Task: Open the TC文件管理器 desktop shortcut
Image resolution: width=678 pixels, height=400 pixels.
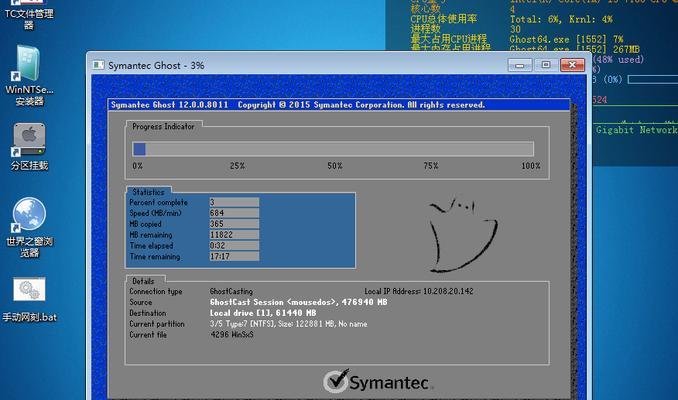Action: tap(29, 15)
